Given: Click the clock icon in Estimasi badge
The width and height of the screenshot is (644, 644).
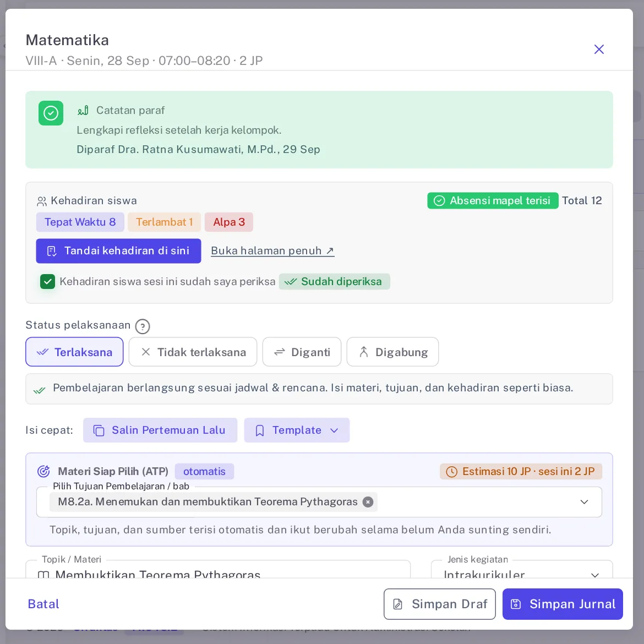Looking at the screenshot, I should point(451,472).
